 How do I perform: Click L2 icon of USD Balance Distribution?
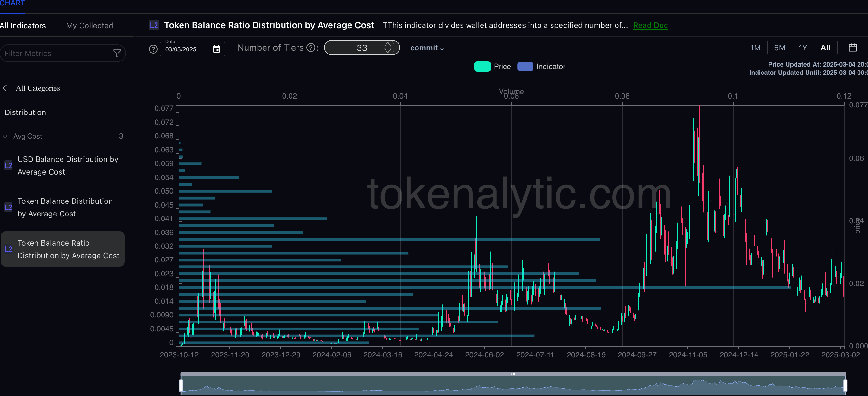click(x=9, y=165)
